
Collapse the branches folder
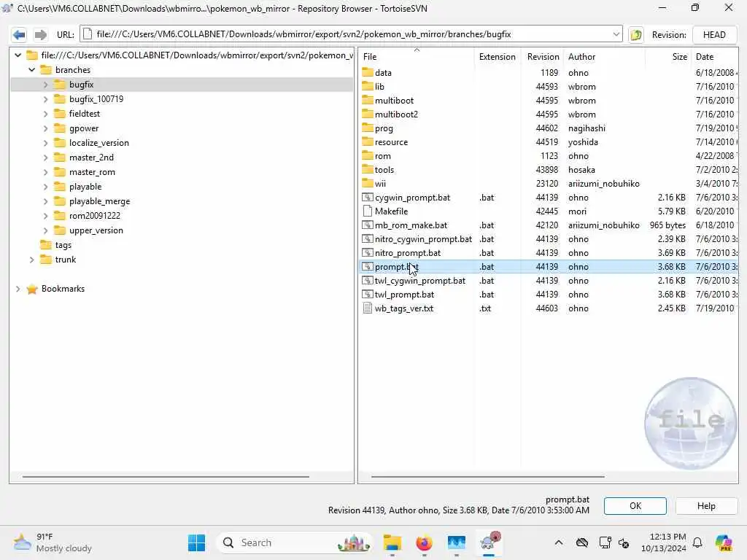pyautogui.click(x=32, y=70)
